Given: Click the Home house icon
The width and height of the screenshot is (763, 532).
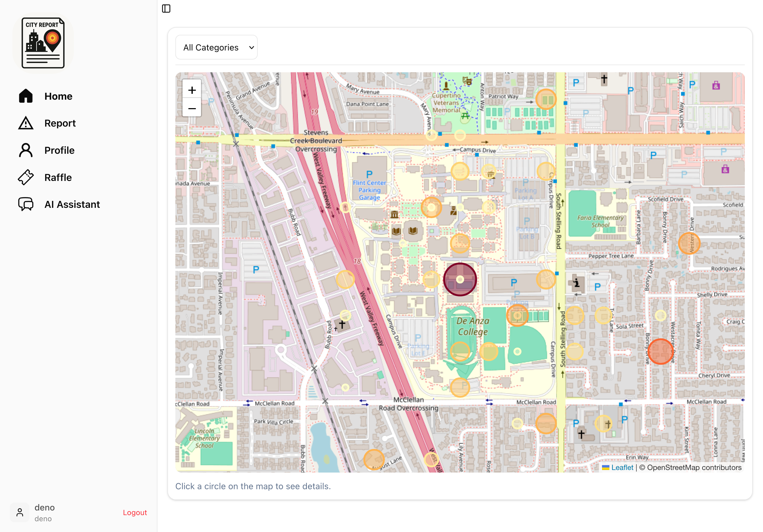Looking at the screenshot, I should tap(26, 96).
